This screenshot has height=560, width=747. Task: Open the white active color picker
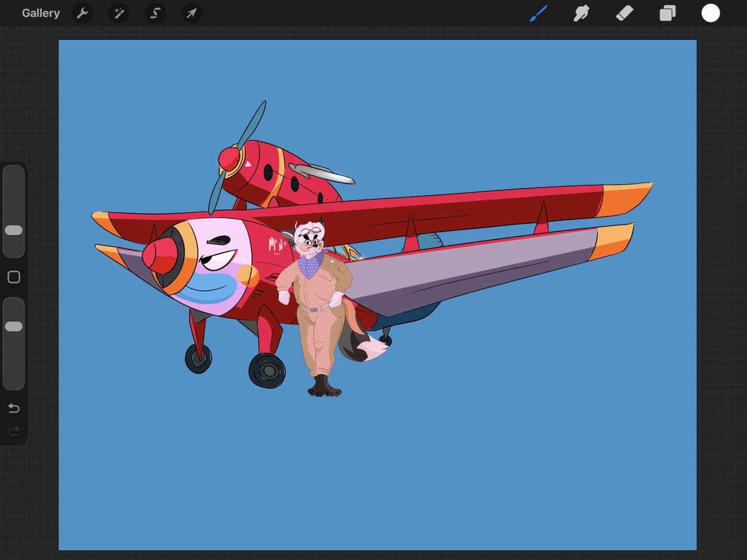pyautogui.click(x=711, y=13)
